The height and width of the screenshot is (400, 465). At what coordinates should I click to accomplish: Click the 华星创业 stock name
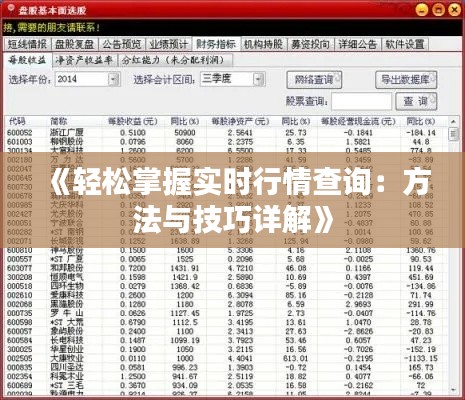[67, 349]
